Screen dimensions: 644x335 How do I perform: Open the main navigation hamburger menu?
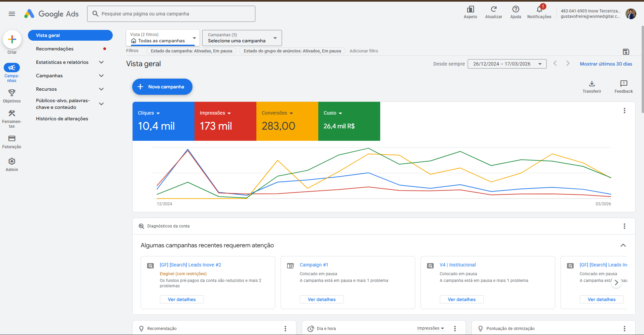11,14
